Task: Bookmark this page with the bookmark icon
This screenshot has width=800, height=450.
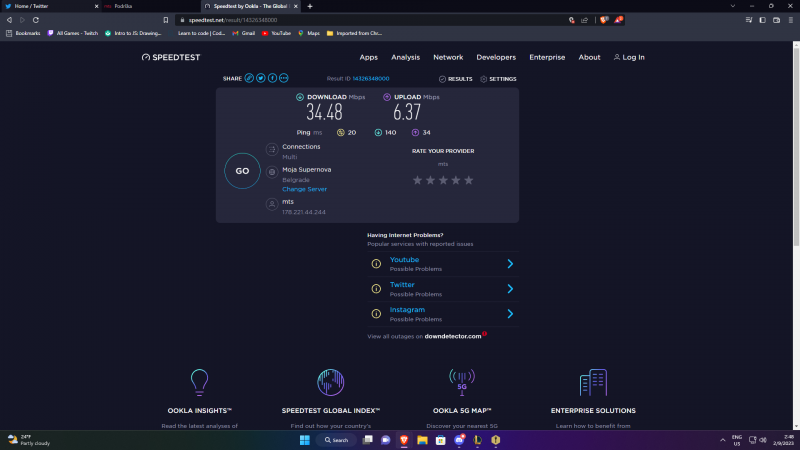Action: (x=166, y=20)
